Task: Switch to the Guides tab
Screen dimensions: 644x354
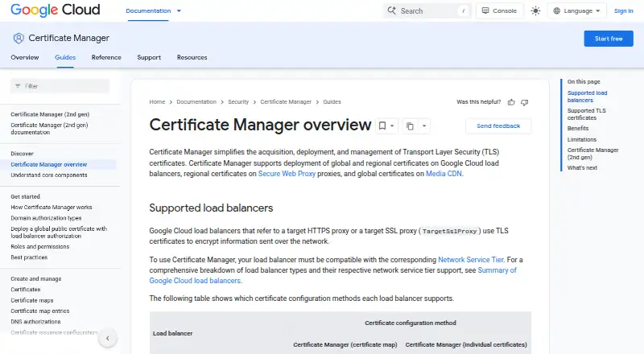Action: pyautogui.click(x=65, y=57)
